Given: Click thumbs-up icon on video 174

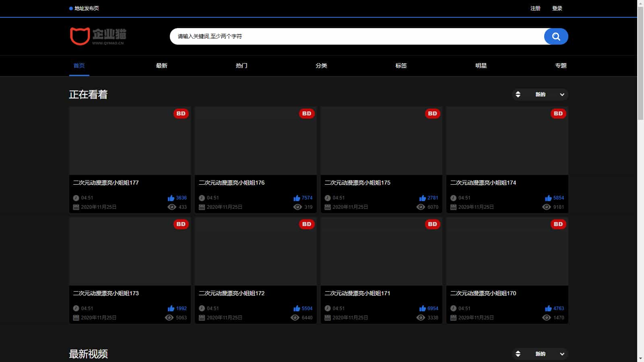Looking at the screenshot, I should pyautogui.click(x=548, y=198).
